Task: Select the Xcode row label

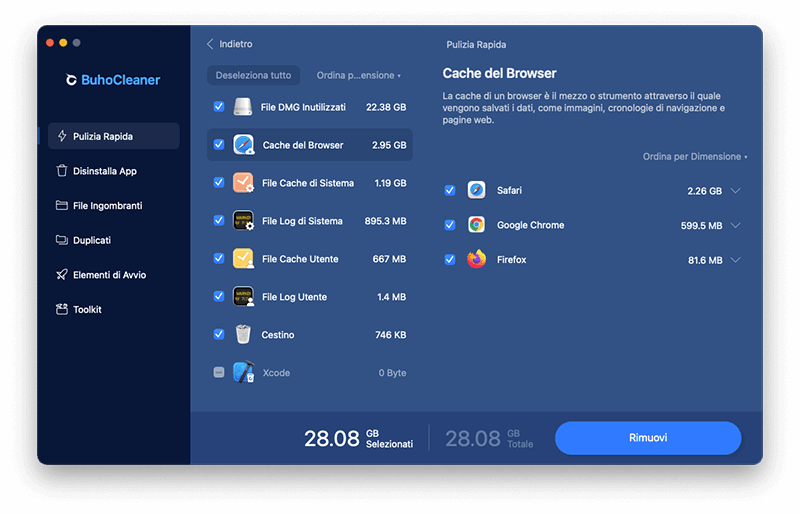Action: coord(276,373)
